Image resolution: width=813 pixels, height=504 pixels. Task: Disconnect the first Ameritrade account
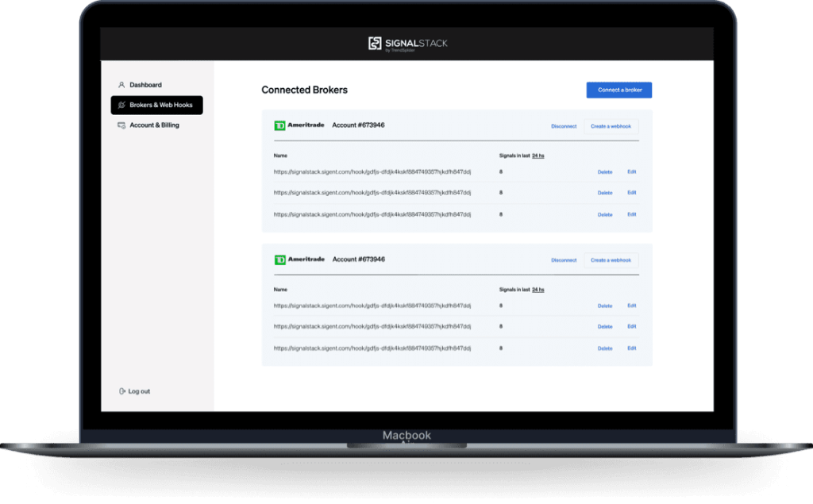[x=564, y=126]
